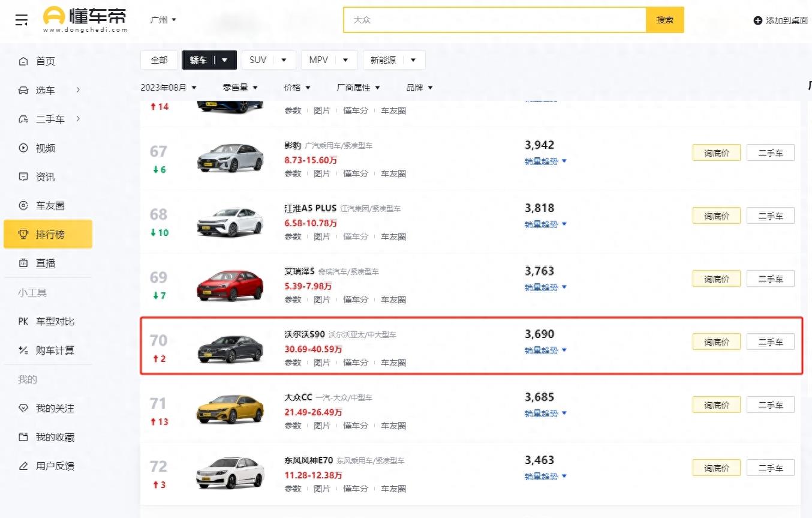Click the message icon beside 资讯
Screen dimensions: 812x518
pyautogui.click(x=23, y=176)
